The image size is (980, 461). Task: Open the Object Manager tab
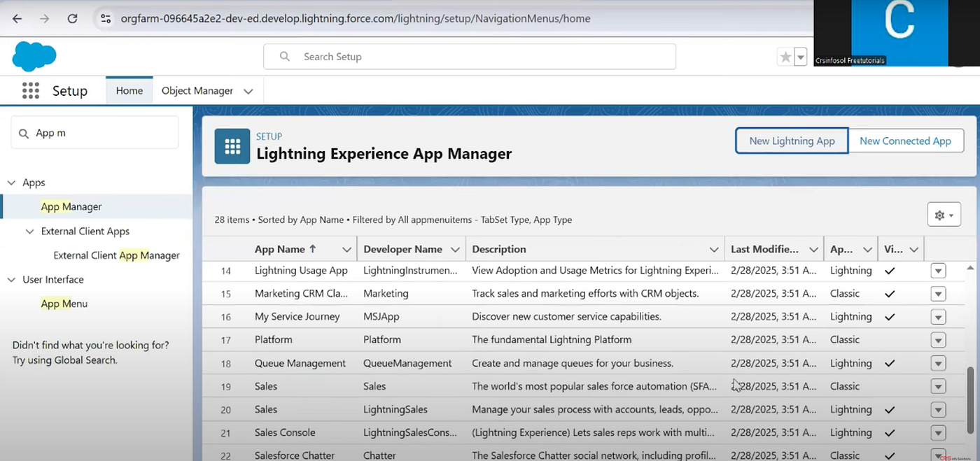[197, 90]
